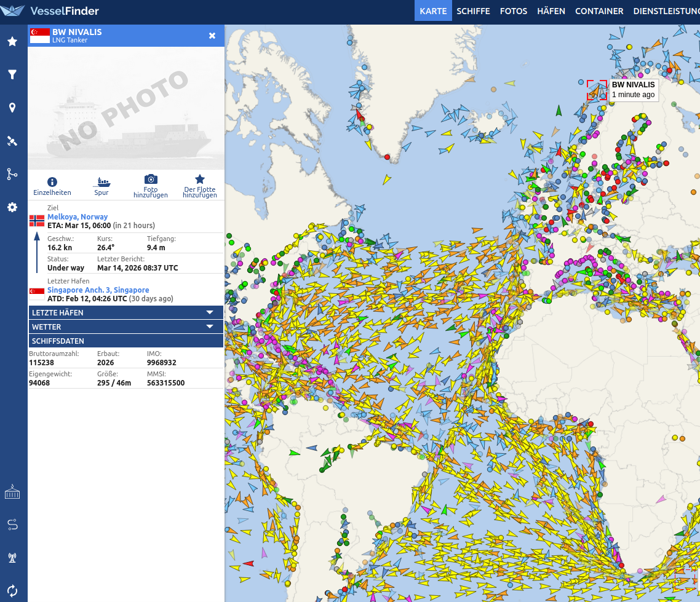Open the DIENSTLEISTUNGEN menu
This screenshot has width=700, height=602.
tap(666, 11)
